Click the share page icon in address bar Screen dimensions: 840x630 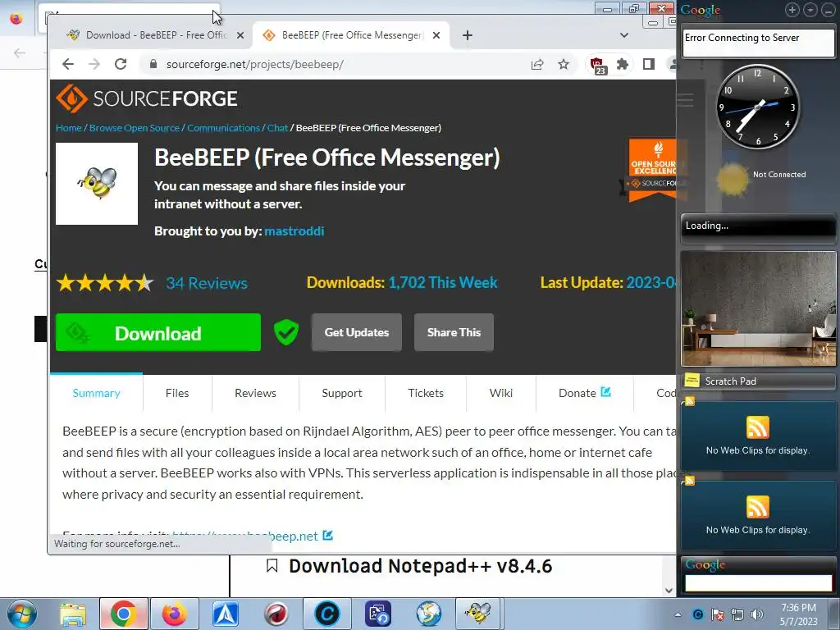[536, 64]
